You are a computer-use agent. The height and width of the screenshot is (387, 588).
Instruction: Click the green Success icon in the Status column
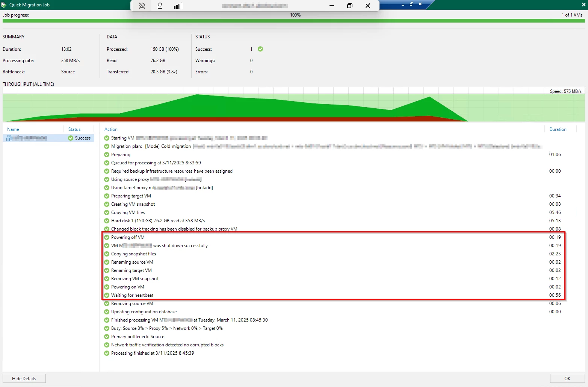click(71, 138)
